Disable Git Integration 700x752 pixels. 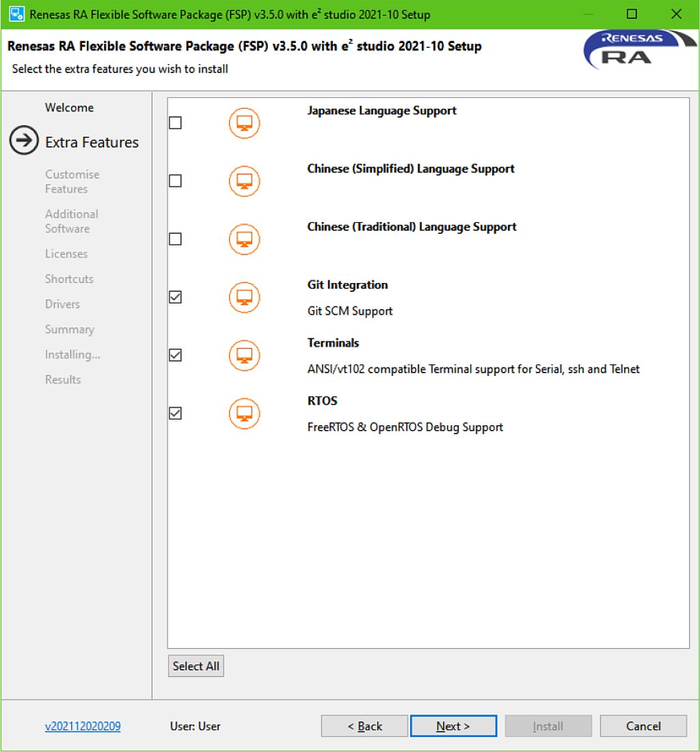tap(175, 297)
